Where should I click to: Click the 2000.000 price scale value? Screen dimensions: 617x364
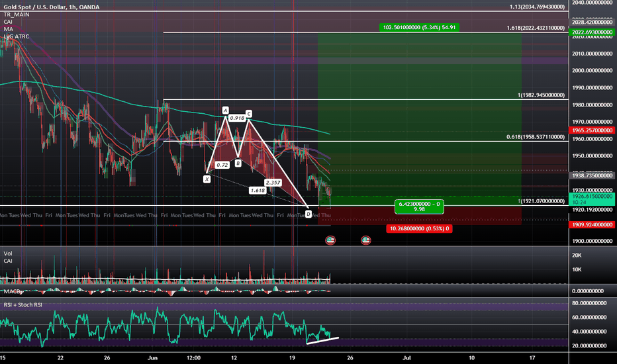pos(593,70)
